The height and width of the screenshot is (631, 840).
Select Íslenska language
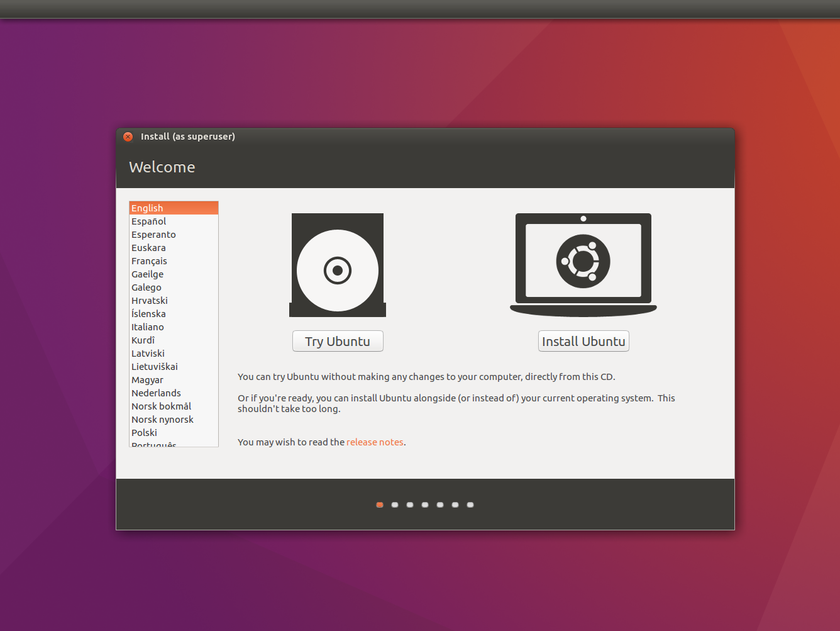click(174, 314)
